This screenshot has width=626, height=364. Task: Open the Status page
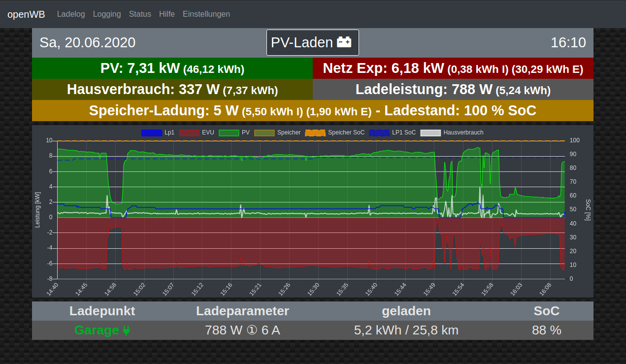tap(140, 14)
